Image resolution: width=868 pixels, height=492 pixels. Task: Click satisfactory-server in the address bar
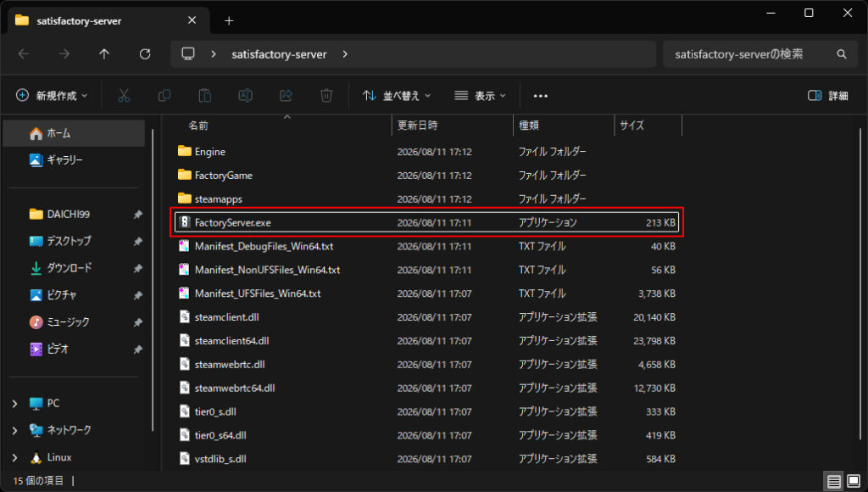[x=279, y=54]
